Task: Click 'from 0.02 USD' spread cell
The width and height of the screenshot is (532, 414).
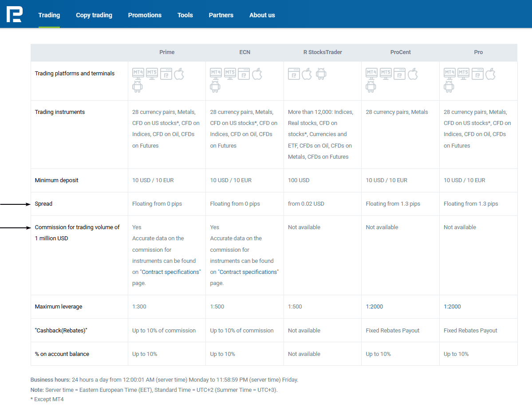Action: [x=306, y=204]
